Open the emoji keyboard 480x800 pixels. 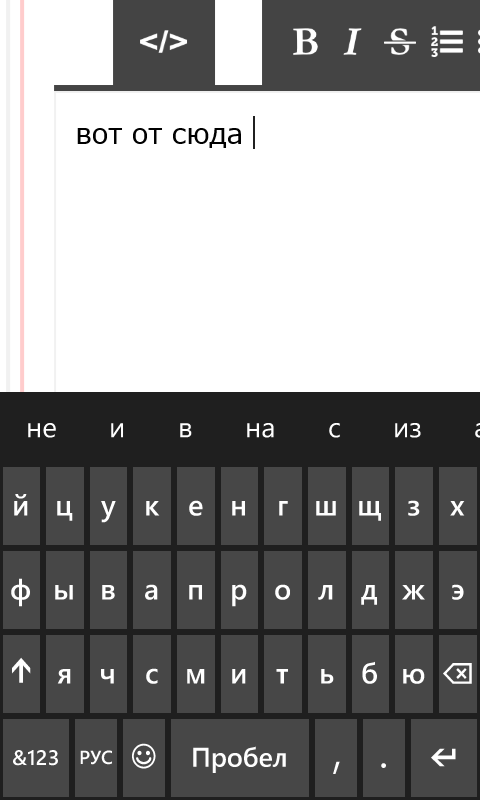click(144, 758)
